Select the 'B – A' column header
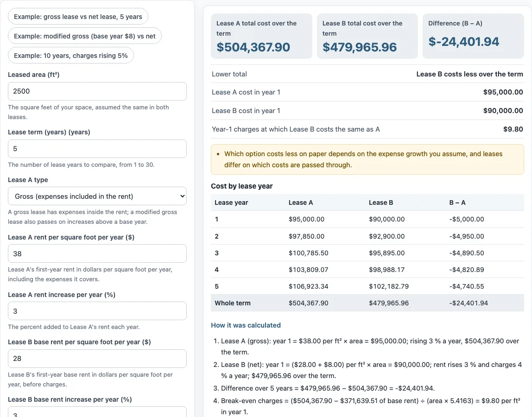The width and height of the screenshot is (532, 417). tap(457, 202)
